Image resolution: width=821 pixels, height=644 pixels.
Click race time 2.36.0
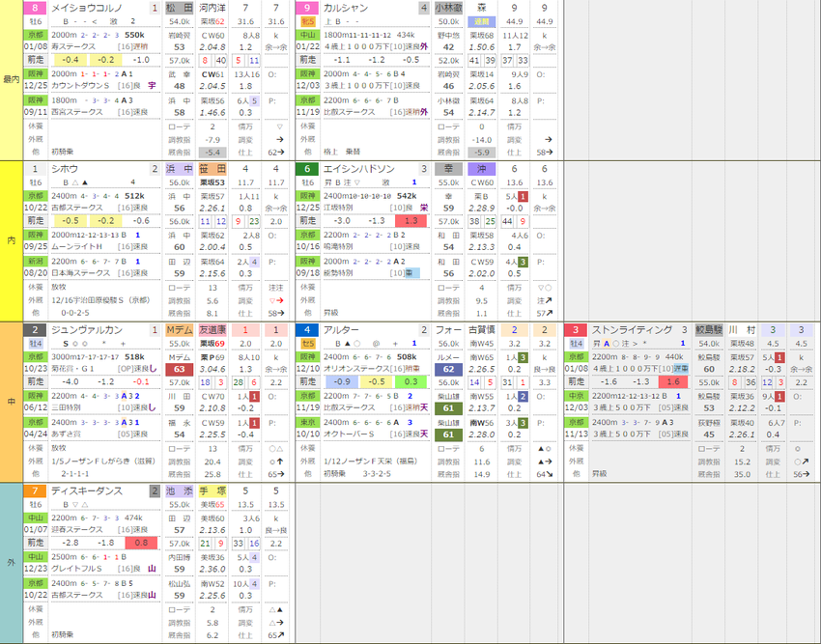click(x=212, y=569)
